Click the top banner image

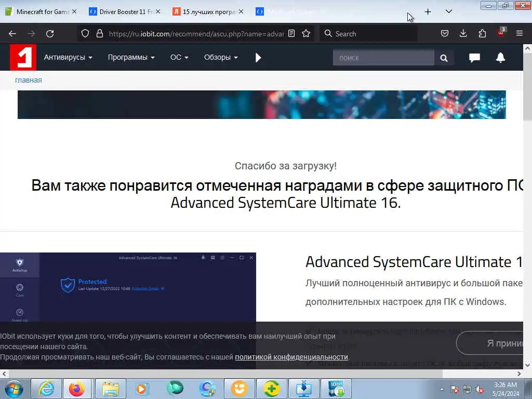pos(262,104)
